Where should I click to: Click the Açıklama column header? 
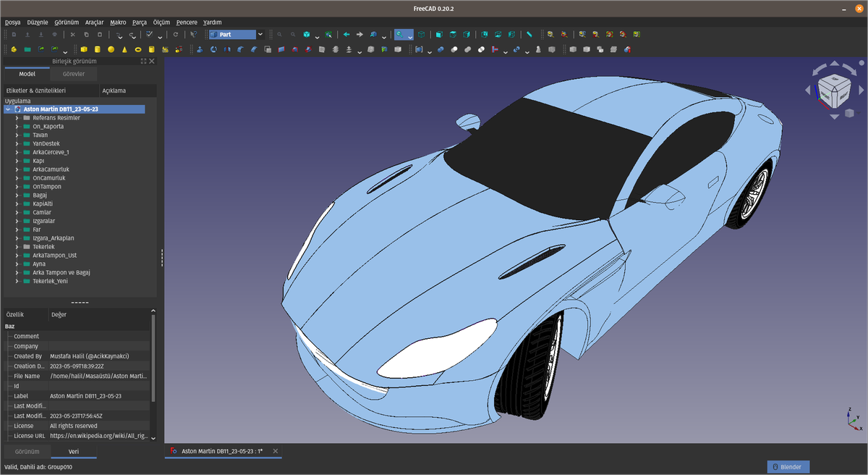point(128,91)
